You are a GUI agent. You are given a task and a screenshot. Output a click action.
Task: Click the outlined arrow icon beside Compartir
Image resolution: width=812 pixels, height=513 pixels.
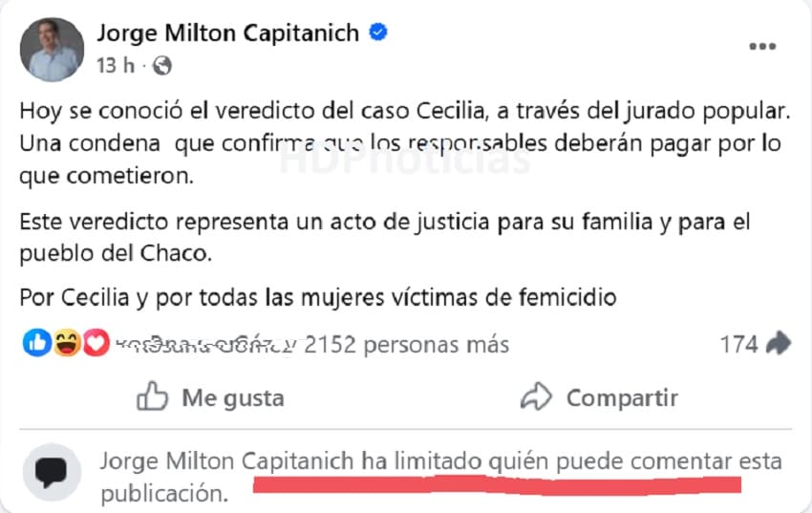(x=537, y=396)
